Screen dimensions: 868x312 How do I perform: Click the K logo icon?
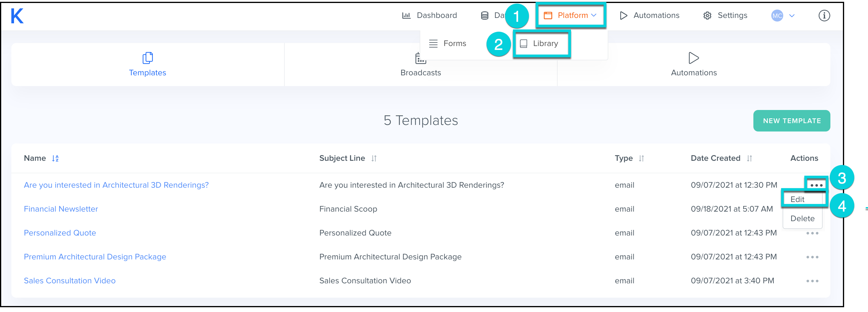click(17, 16)
